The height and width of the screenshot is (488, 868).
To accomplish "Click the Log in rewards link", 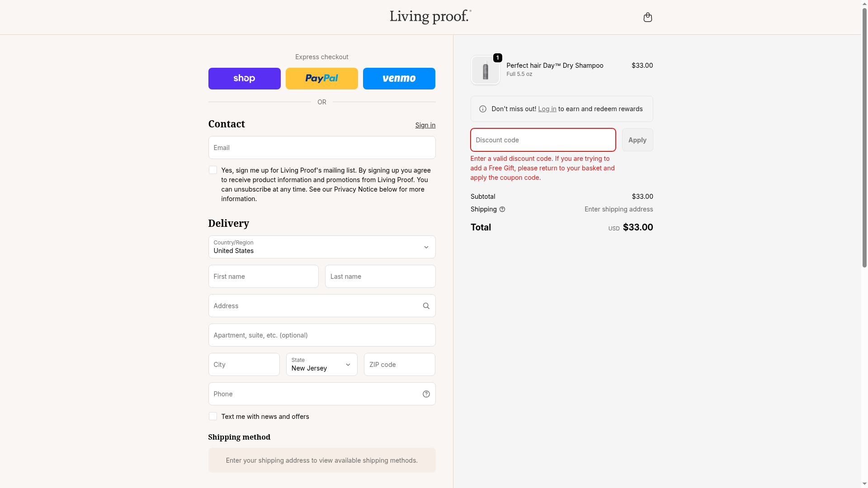I will 547,109.
